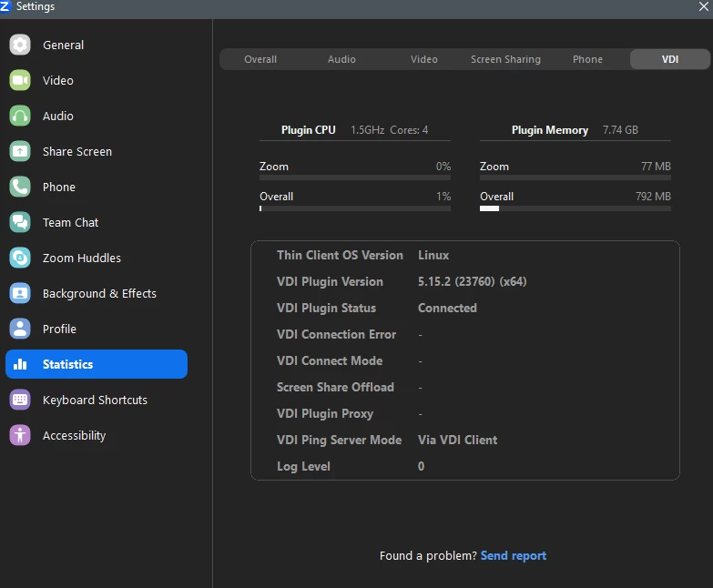Click the VDI Plugin Status label
Screen dimensions: 713x588
(x=327, y=308)
